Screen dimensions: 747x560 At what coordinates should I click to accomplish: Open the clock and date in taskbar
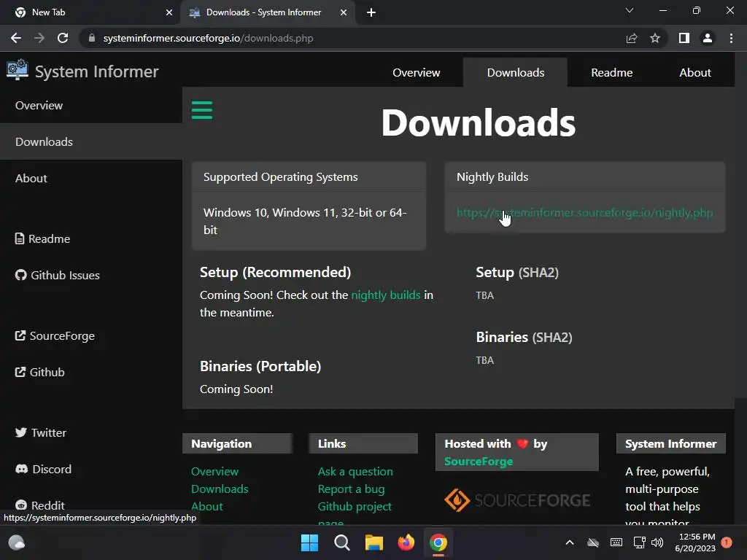pos(695,542)
